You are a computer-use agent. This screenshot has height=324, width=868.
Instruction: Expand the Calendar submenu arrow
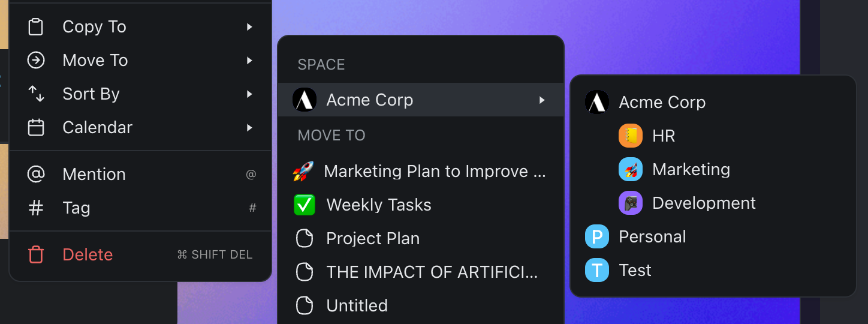(249, 128)
